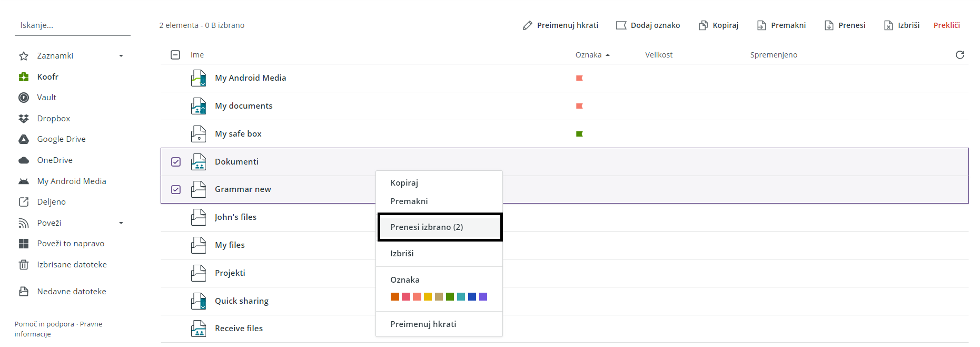Click the Deljeno share icon
Image resolution: width=980 pixels, height=347 pixels.
[x=24, y=202]
